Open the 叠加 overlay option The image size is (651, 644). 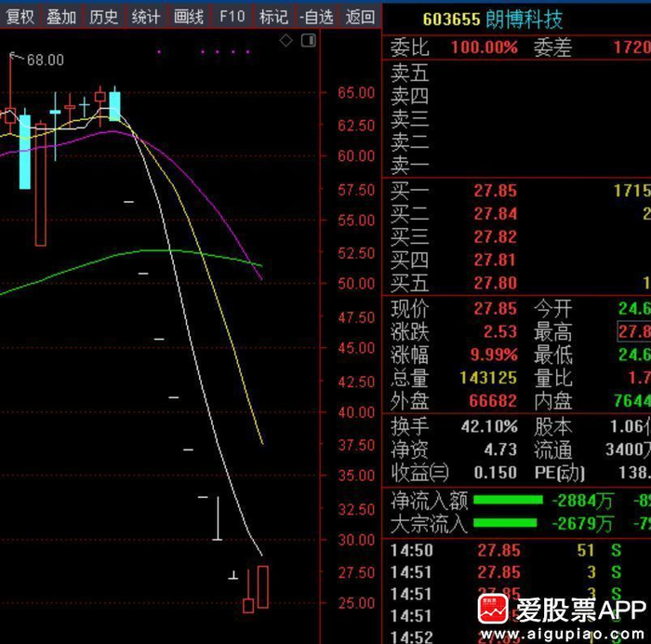coord(61,17)
